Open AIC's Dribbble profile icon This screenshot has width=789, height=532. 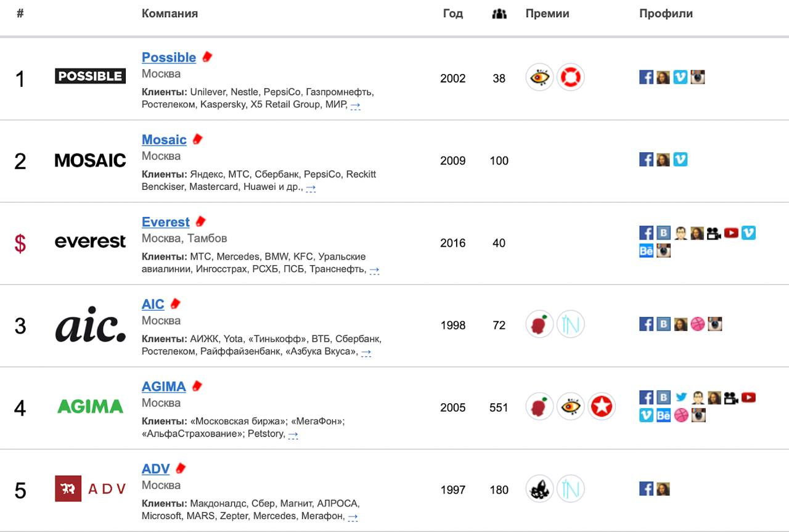tap(697, 324)
